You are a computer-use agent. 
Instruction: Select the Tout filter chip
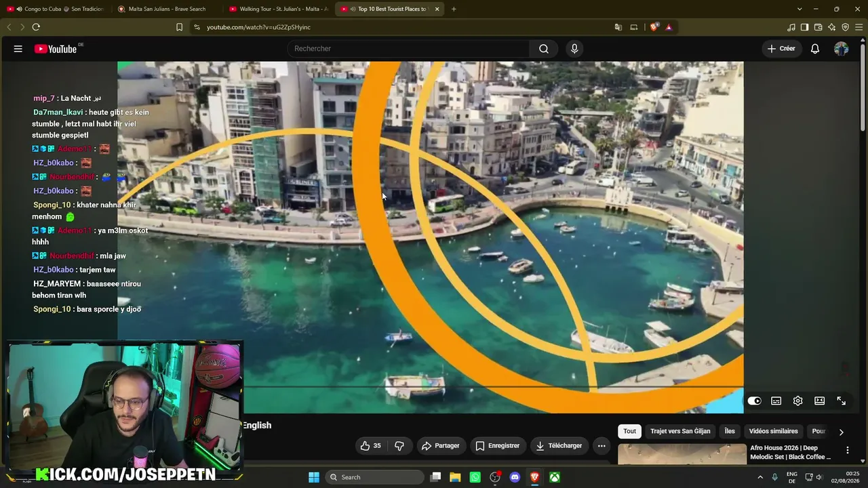630,431
